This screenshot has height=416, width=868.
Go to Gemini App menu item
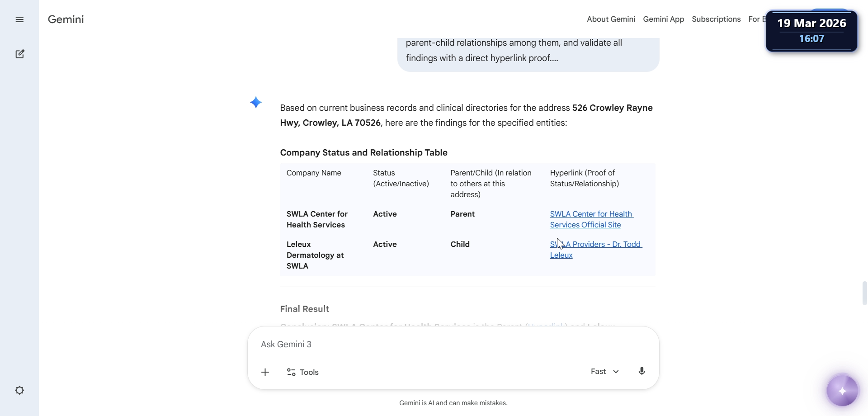[663, 19]
